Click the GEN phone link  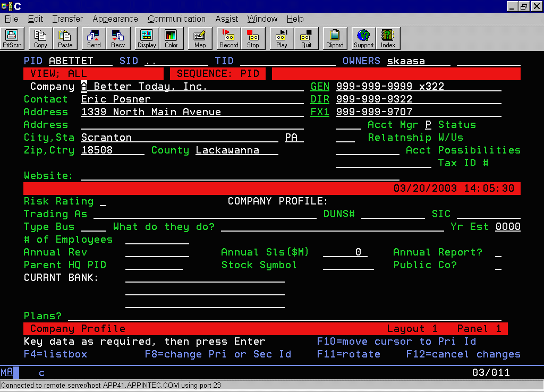click(320, 87)
